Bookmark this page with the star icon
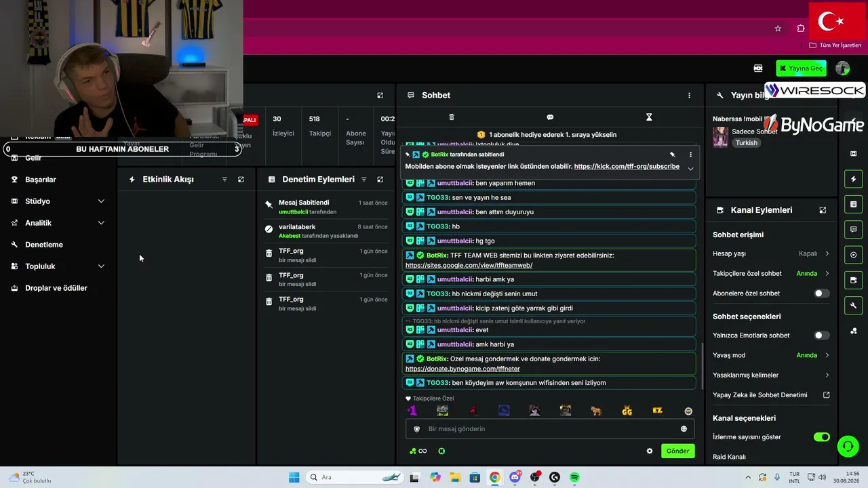This screenshot has height=488, width=868. pos(778,28)
